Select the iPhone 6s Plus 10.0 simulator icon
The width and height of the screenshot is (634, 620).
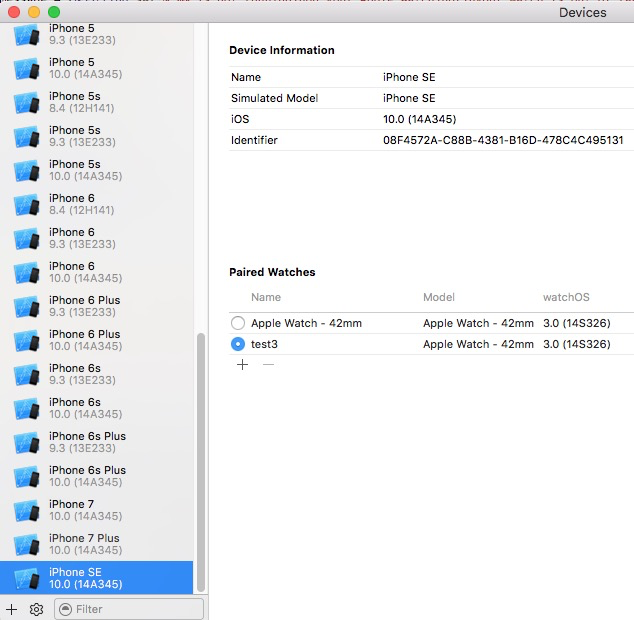27,476
